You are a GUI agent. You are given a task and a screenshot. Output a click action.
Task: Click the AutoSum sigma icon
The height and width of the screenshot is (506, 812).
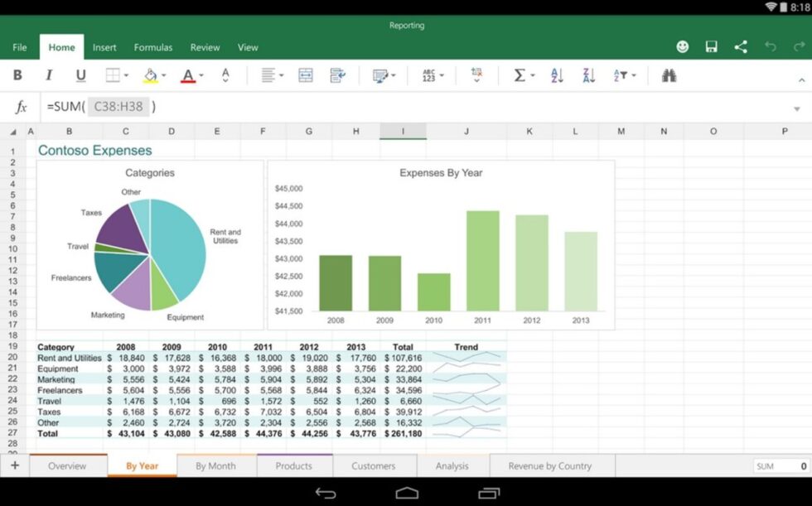pos(520,75)
